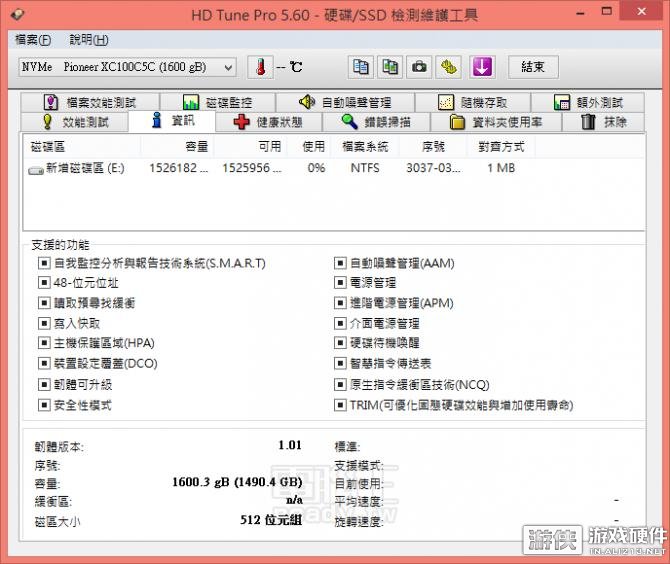Click the 結束 button
The image size is (670, 564).
click(533, 67)
